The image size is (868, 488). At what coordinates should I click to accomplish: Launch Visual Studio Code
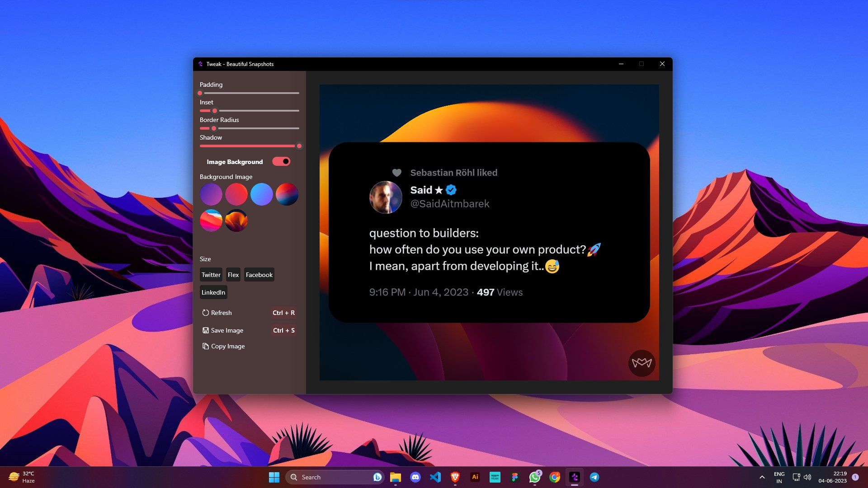coord(435,477)
